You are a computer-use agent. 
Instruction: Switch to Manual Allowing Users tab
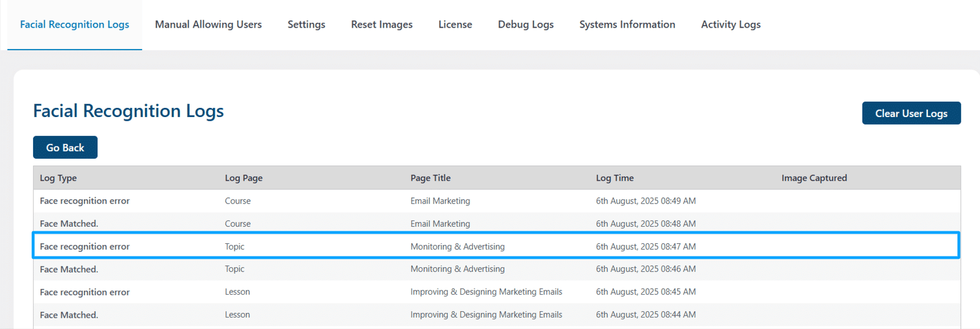(x=208, y=25)
